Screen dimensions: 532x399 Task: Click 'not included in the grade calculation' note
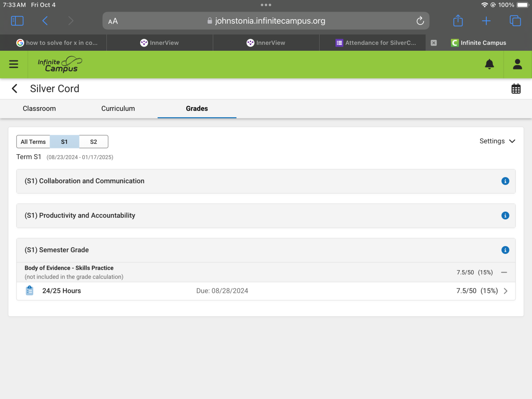point(74,277)
